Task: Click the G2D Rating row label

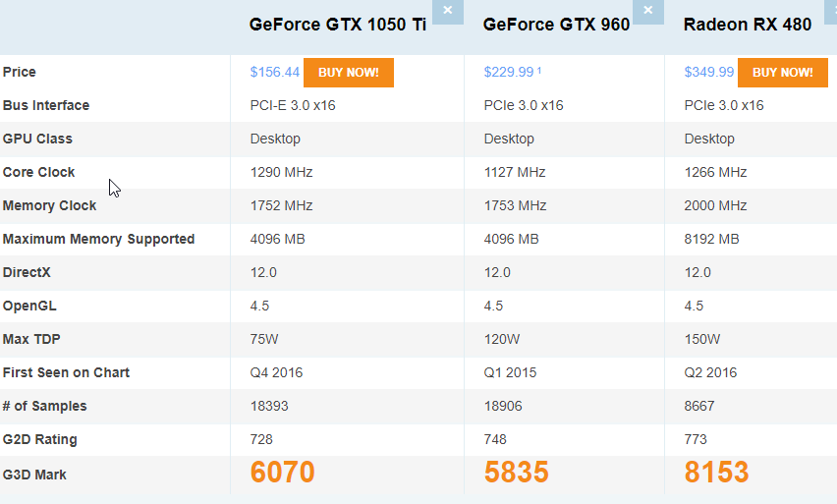Action: [40, 439]
